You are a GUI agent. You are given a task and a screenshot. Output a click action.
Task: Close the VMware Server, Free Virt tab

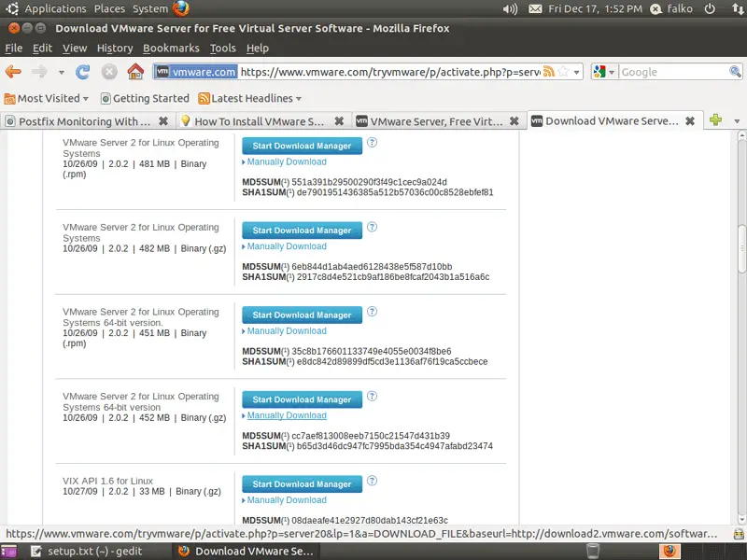click(x=514, y=121)
